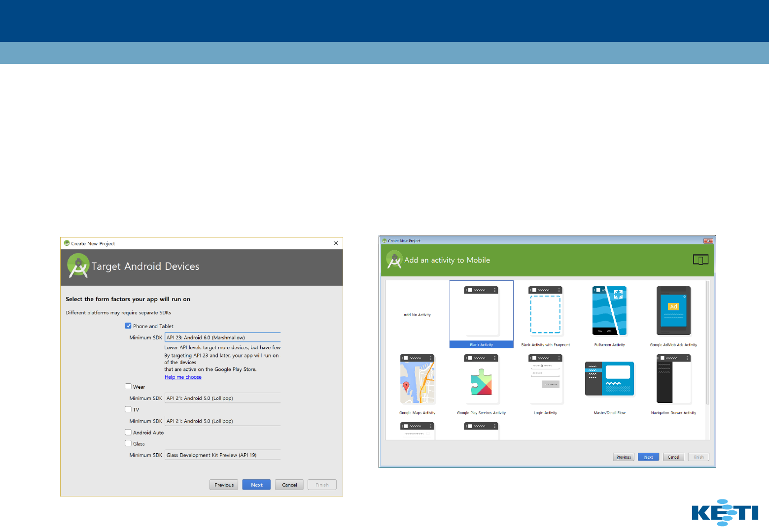Click Previous in Add an activity dialog
769x532 pixels.
tap(624, 457)
